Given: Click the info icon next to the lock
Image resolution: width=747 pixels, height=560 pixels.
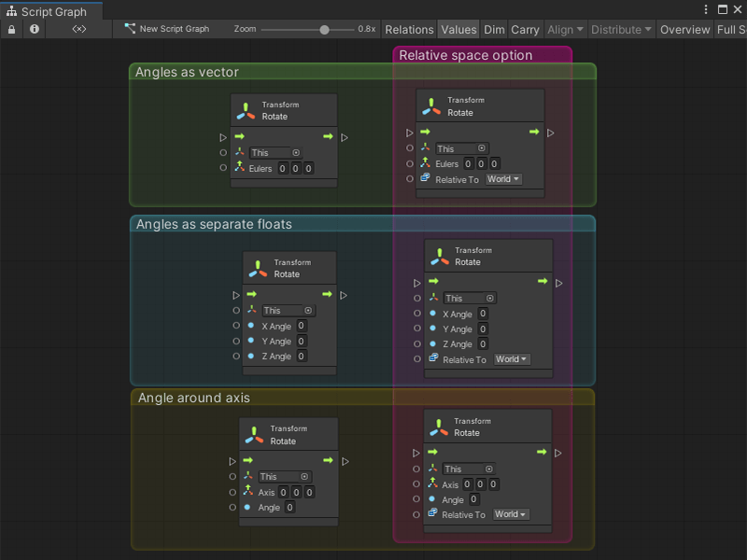Looking at the screenshot, I should tap(35, 29).
